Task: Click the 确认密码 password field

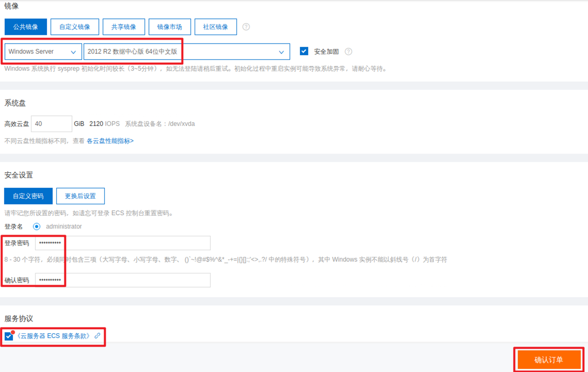Action: pyautogui.click(x=123, y=280)
